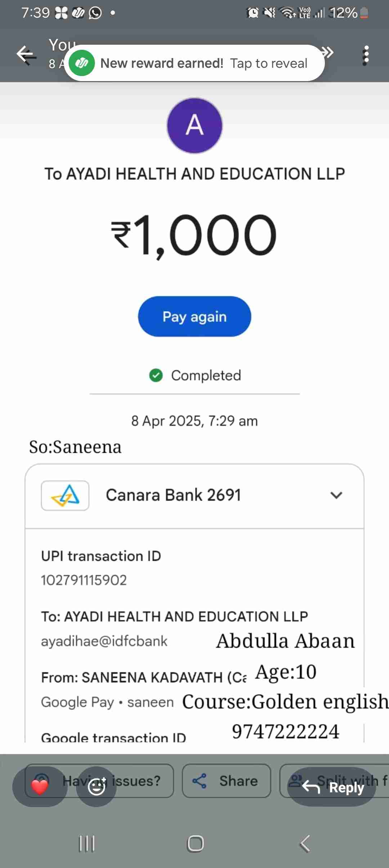The width and height of the screenshot is (389, 868).
Task: Open the add emoji reaction picker
Action: (97, 787)
